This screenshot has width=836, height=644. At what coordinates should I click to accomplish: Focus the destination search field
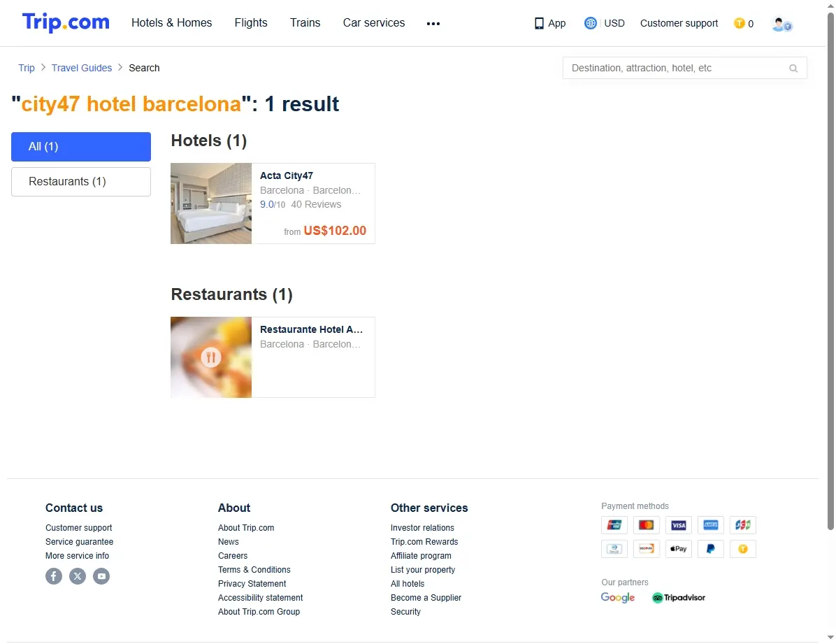pos(684,69)
